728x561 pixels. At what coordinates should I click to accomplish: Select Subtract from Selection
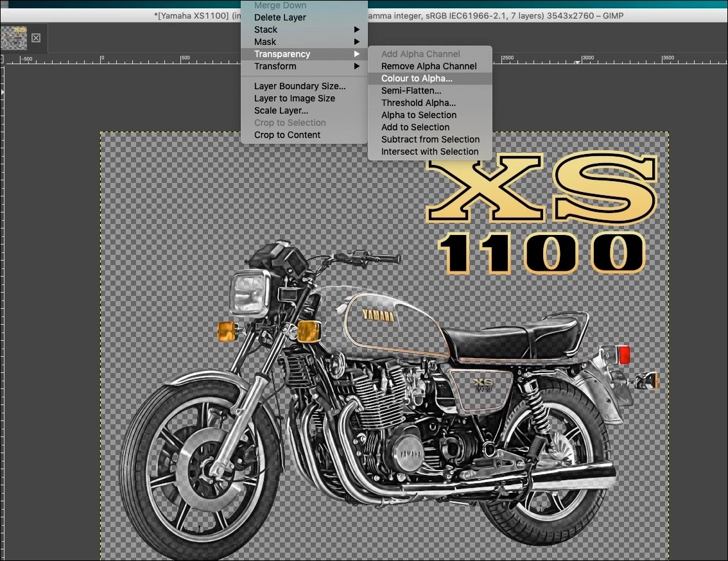click(429, 139)
